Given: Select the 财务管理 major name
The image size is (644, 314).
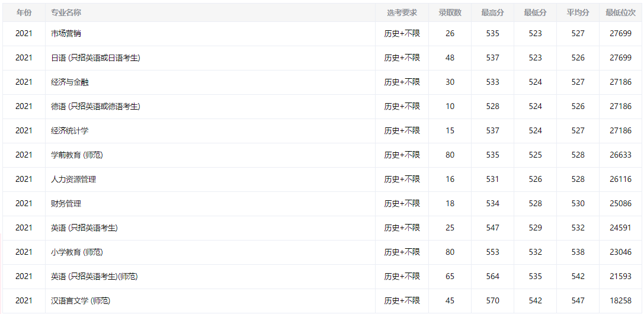Looking at the screenshot, I should (66, 204).
